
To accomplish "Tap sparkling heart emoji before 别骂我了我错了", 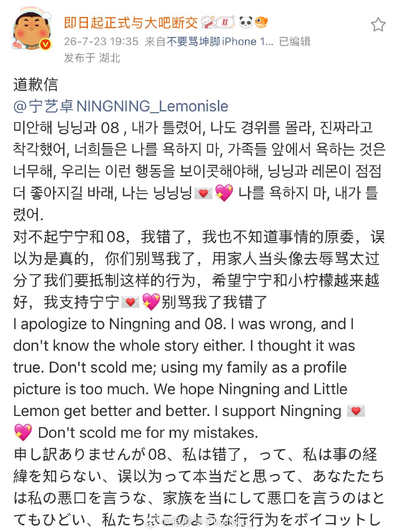I will point(151,302).
